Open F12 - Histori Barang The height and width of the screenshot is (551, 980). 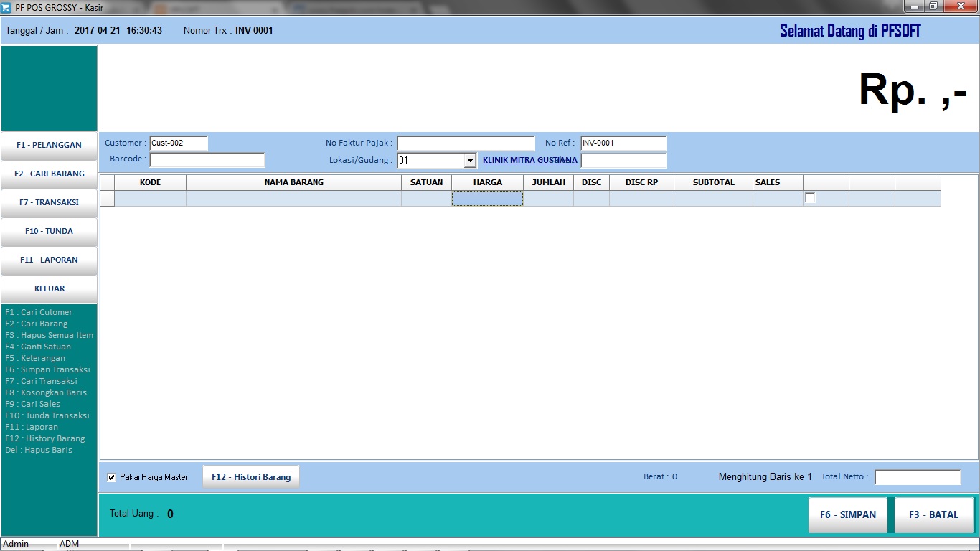pos(251,477)
